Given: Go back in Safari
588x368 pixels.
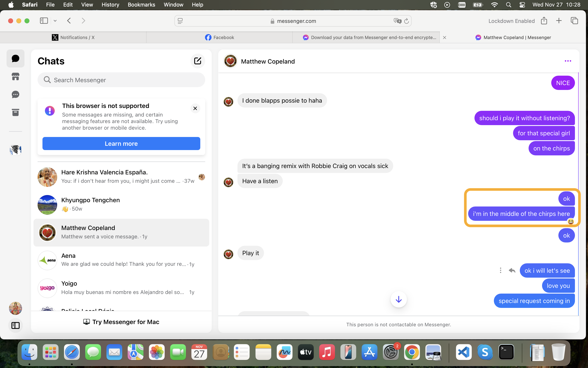Looking at the screenshot, I should pyautogui.click(x=69, y=21).
